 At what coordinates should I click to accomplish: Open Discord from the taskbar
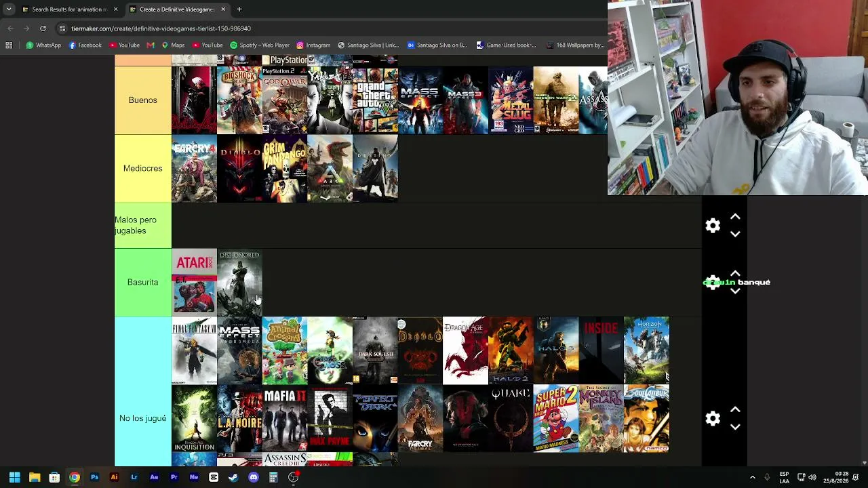pos(254,477)
